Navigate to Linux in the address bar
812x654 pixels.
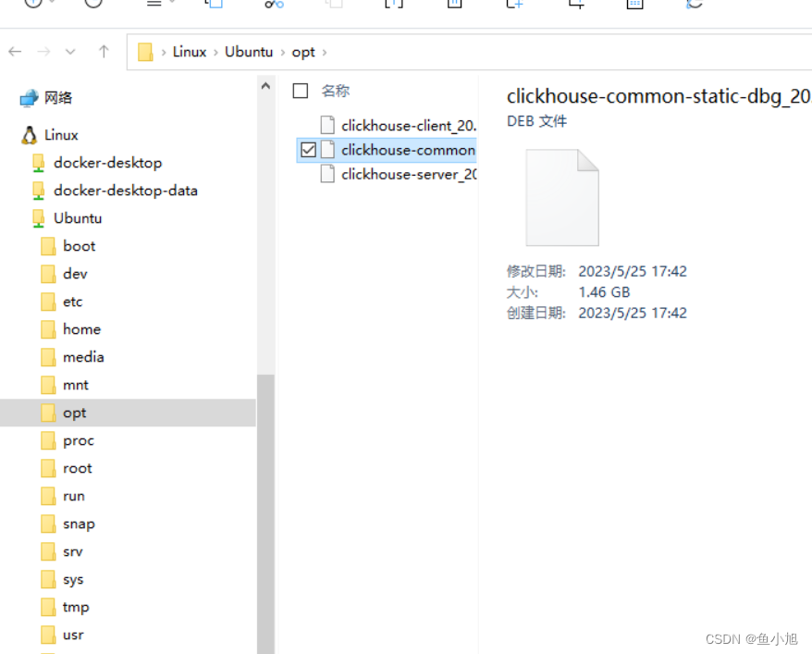190,52
